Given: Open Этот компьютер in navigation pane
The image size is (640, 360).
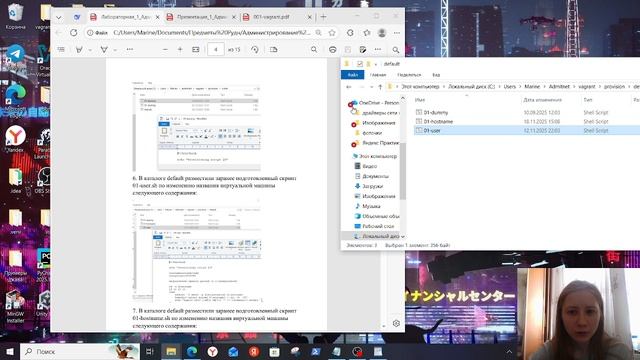Looking at the screenshot, I should pyautogui.click(x=374, y=156).
